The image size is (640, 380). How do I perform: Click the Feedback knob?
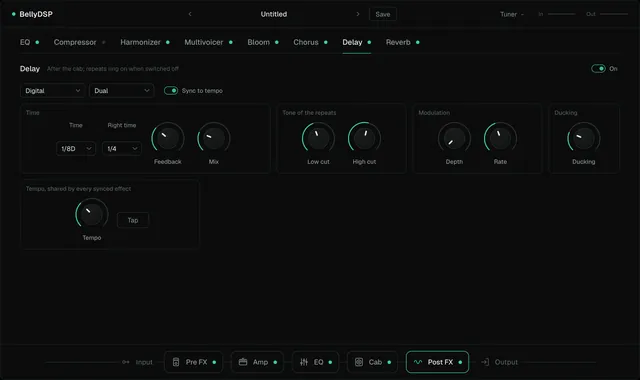(x=168, y=139)
